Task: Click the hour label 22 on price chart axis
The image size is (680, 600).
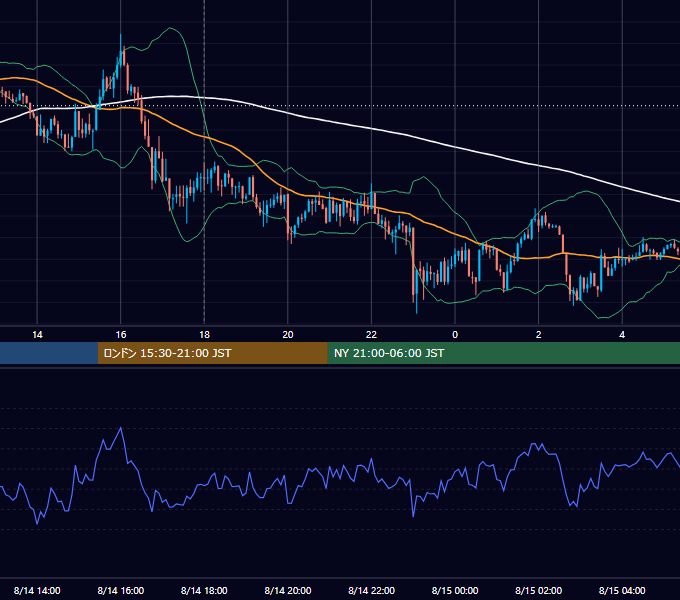Action: [x=371, y=334]
